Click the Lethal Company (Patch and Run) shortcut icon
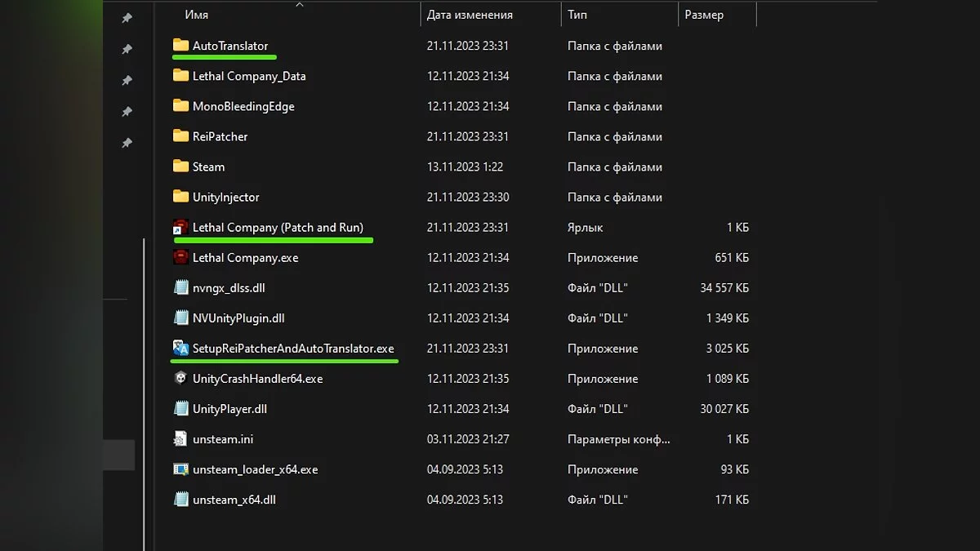This screenshot has width=980, height=551. pyautogui.click(x=180, y=228)
